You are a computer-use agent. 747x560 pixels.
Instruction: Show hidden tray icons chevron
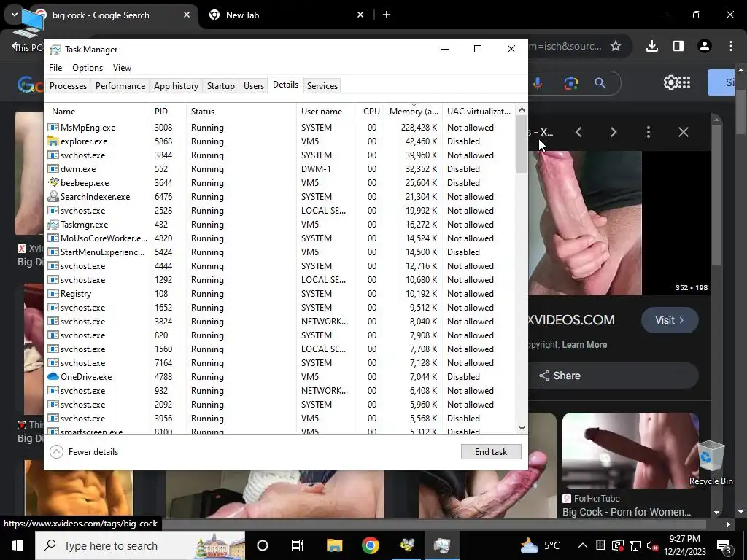point(583,545)
